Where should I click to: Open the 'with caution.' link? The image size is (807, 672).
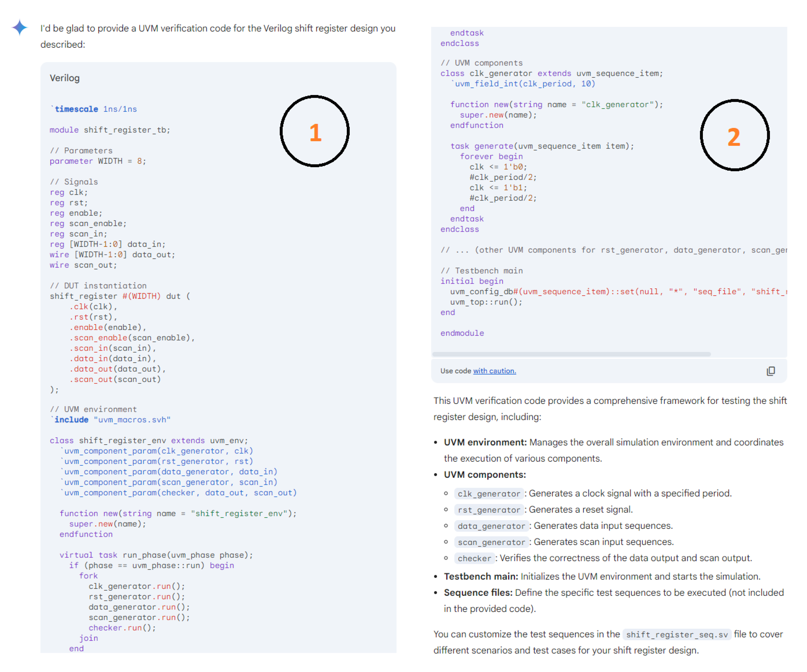point(494,371)
